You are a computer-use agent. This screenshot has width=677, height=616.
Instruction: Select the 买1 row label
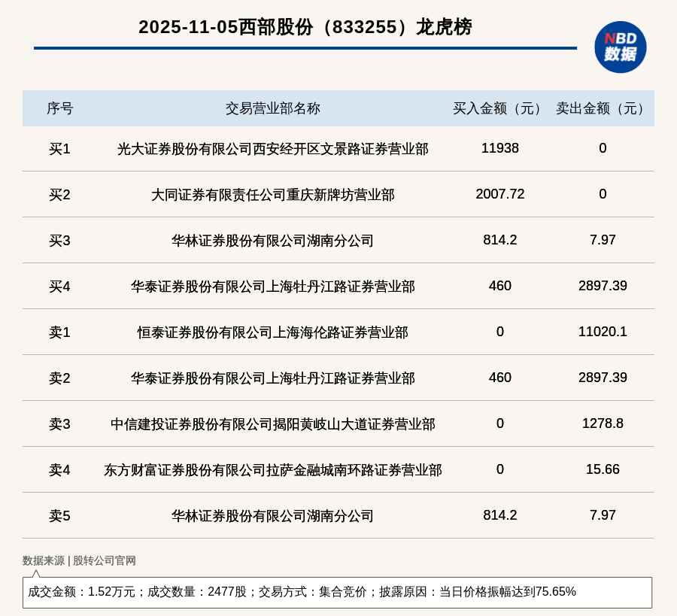point(59,149)
